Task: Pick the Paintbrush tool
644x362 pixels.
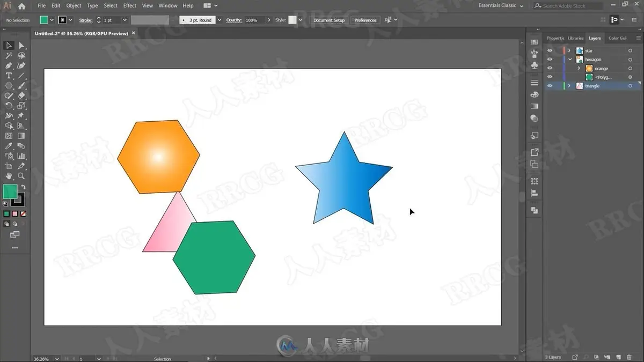Action: click(x=21, y=86)
